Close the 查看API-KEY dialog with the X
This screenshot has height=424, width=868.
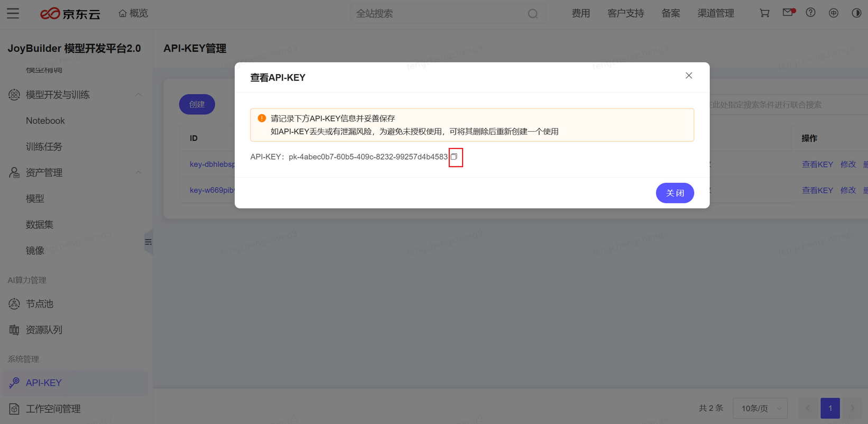[689, 76]
